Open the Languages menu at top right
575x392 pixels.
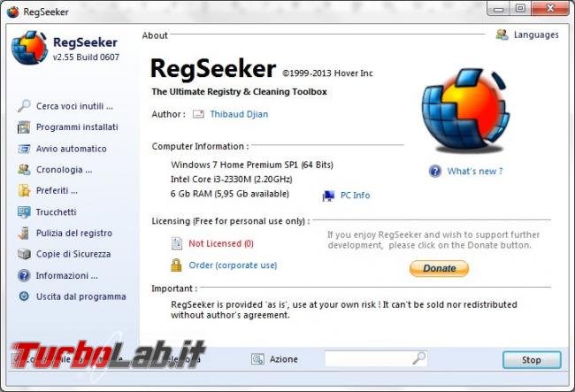[527, 35]
